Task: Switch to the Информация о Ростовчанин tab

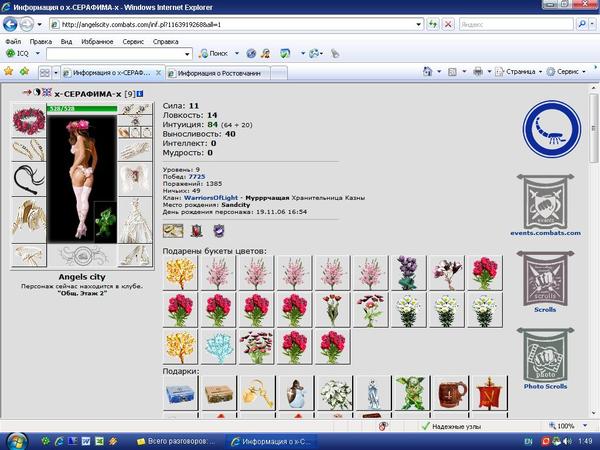Action: point(218,73)
